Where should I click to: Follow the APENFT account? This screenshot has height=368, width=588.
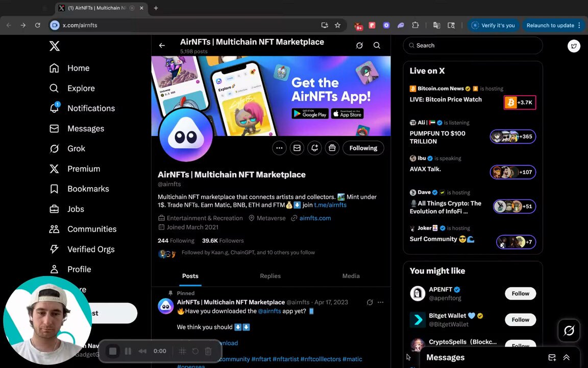(521, 294)
